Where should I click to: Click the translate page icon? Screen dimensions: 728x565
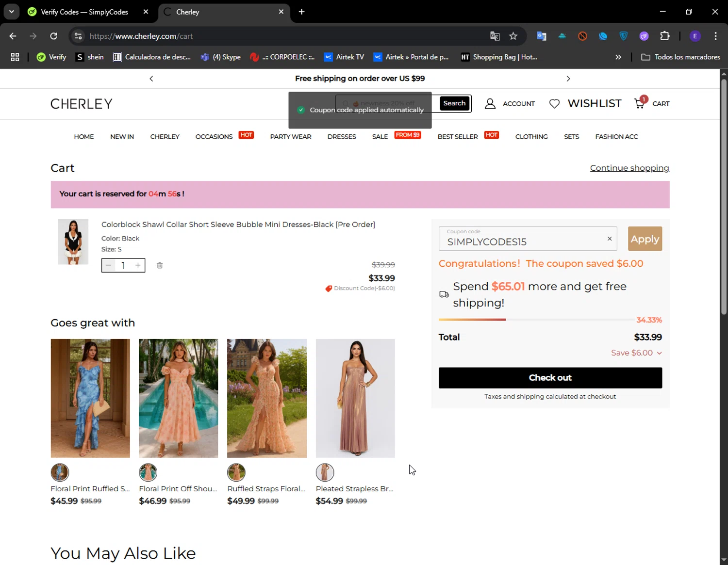[495, 36]
